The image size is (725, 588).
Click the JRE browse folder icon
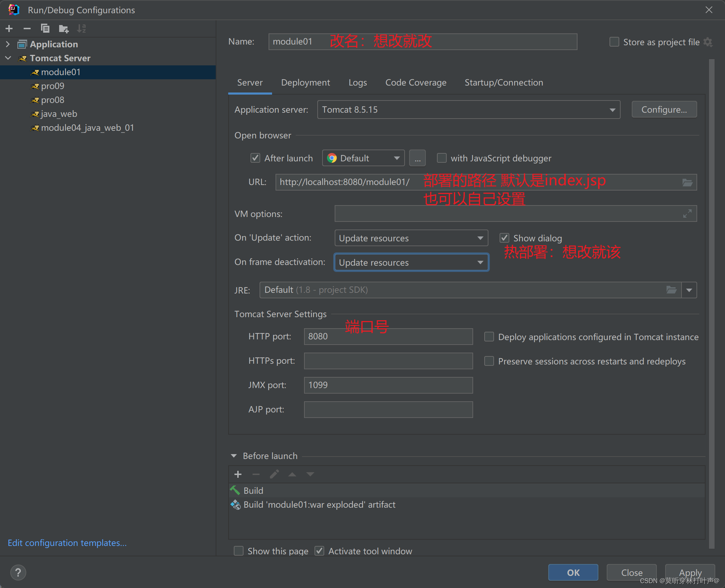[671, 290]
